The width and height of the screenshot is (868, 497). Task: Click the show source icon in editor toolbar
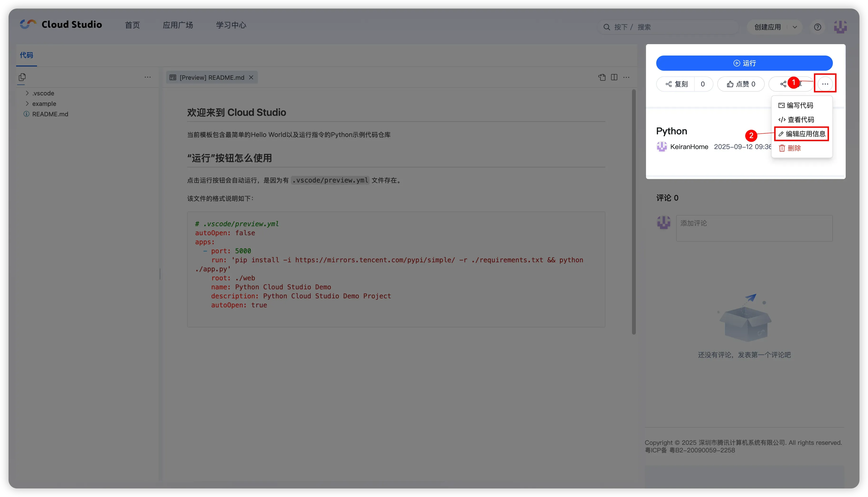602,77
